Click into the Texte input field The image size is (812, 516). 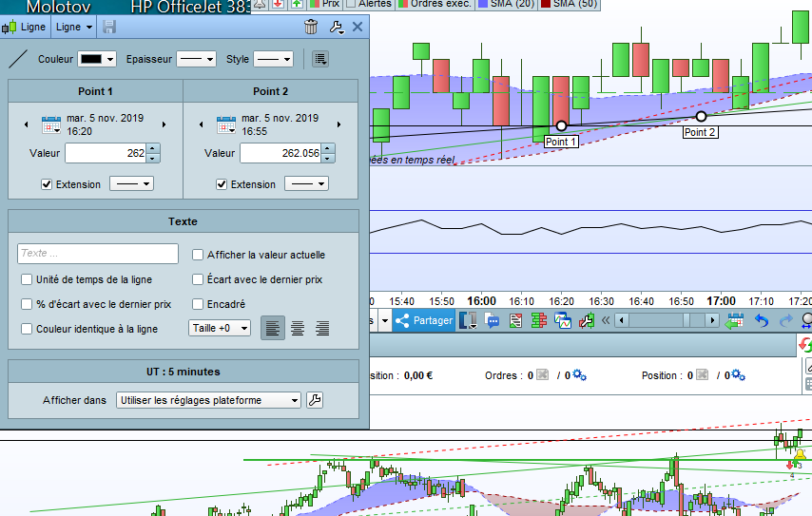pyautogui.click(x=98, y=254)
